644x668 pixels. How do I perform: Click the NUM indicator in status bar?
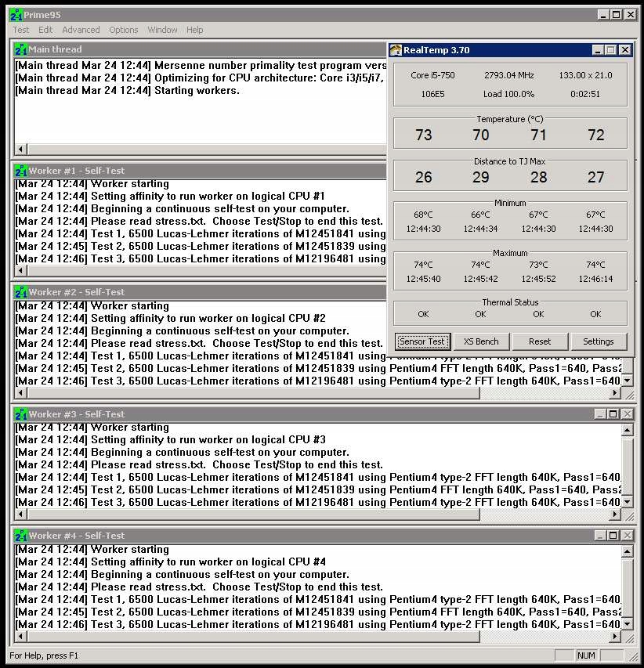click(x=586, y=655)
